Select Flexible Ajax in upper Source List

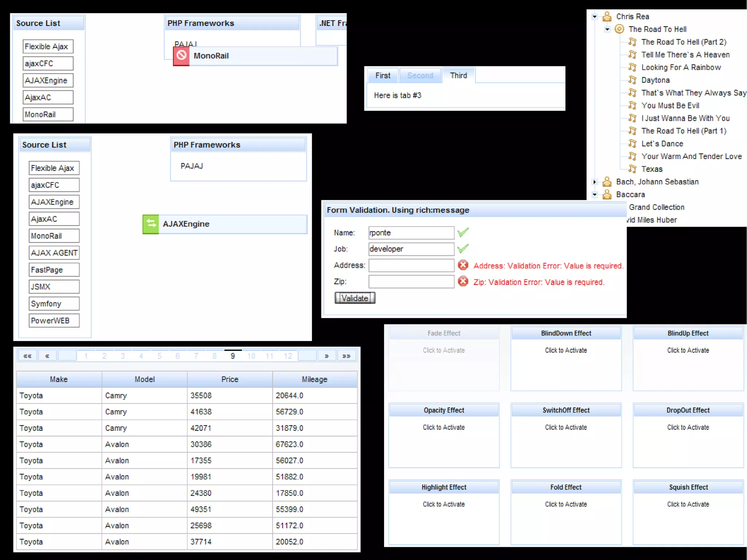(48, 46)
